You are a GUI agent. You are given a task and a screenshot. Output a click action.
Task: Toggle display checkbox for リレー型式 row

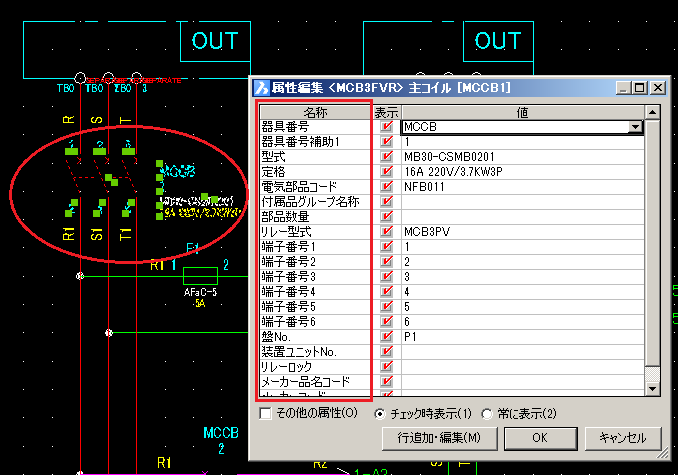pyautogui.click(x=387, y=232)
